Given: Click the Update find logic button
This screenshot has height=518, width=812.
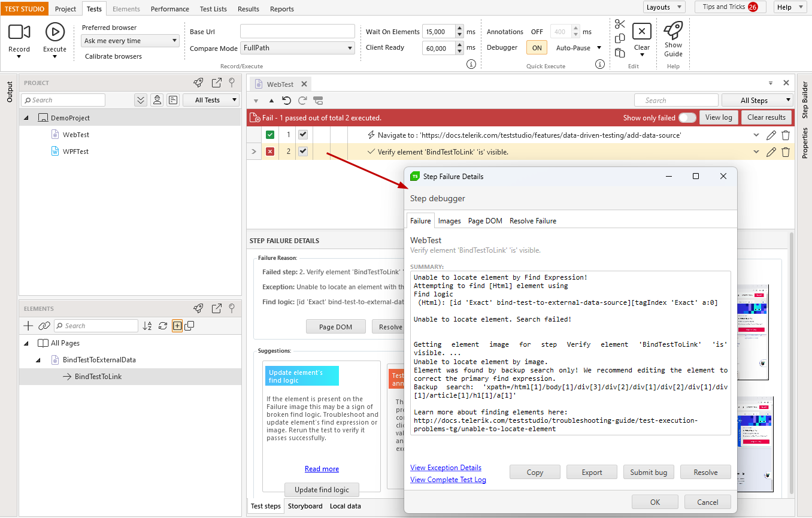Looking at the screenshot, I should click(322, 490).
